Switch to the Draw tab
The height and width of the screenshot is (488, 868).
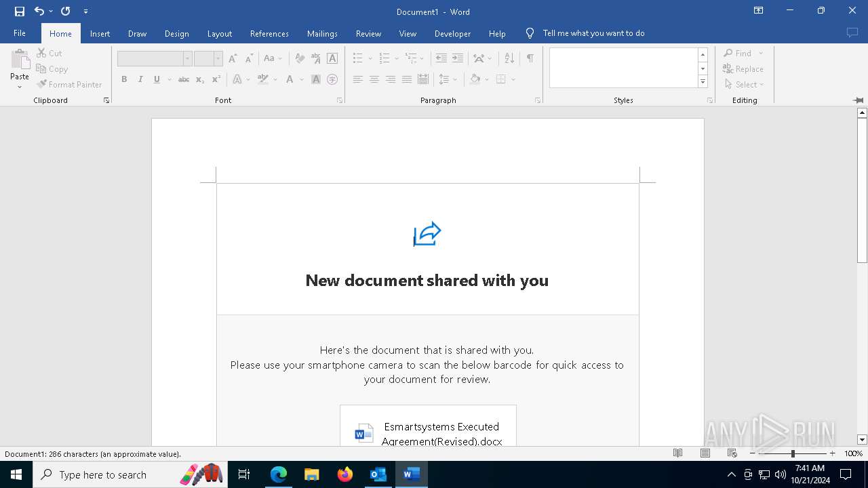coord(137,33)
